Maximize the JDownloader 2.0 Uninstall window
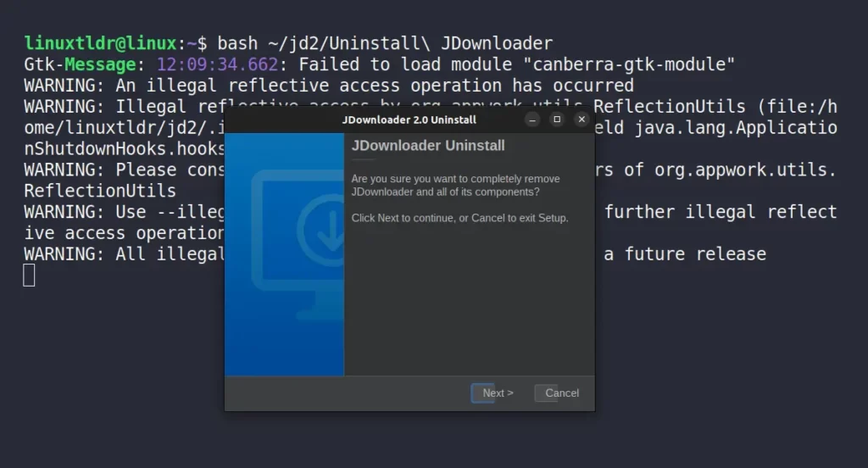Viewport: 868px width, 468px height. tap(557, 120)
